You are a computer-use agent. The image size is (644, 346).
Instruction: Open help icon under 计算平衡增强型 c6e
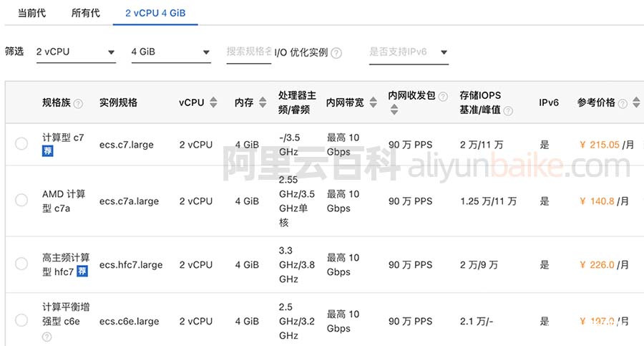click(x=47, y=337)
